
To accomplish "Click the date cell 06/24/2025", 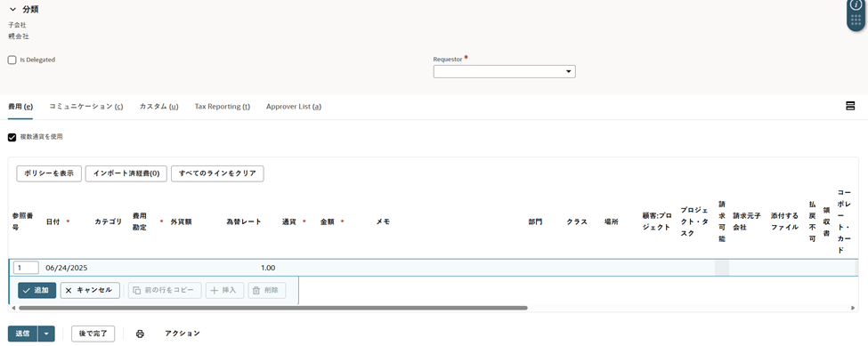I will tap(67, 268).
